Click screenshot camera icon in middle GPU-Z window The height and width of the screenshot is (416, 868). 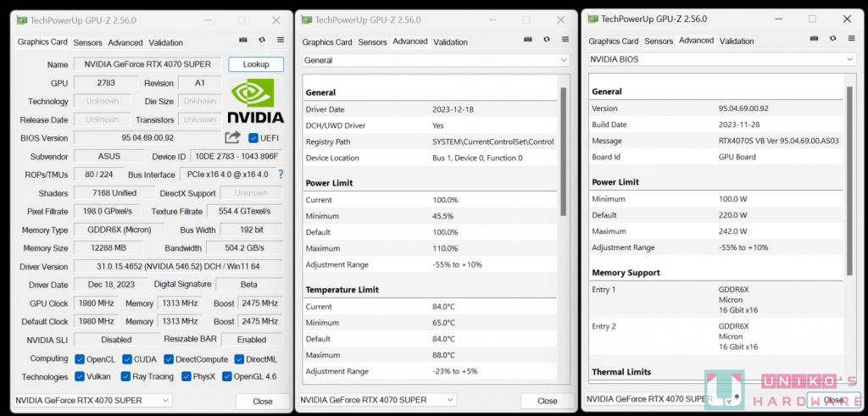527,39
